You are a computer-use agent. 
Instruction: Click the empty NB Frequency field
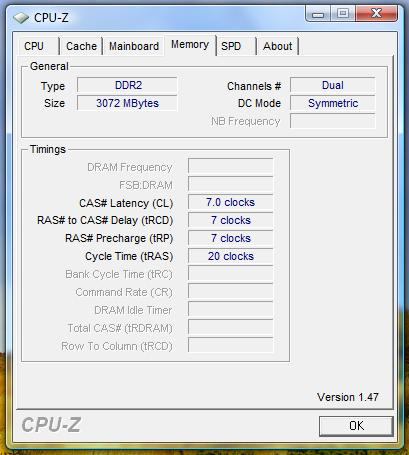(x=333, y=121)
